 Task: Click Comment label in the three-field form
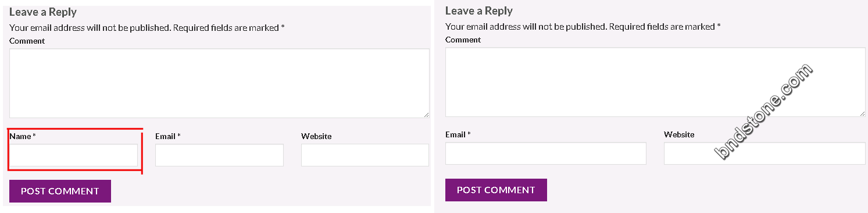(x=27, y=41)
